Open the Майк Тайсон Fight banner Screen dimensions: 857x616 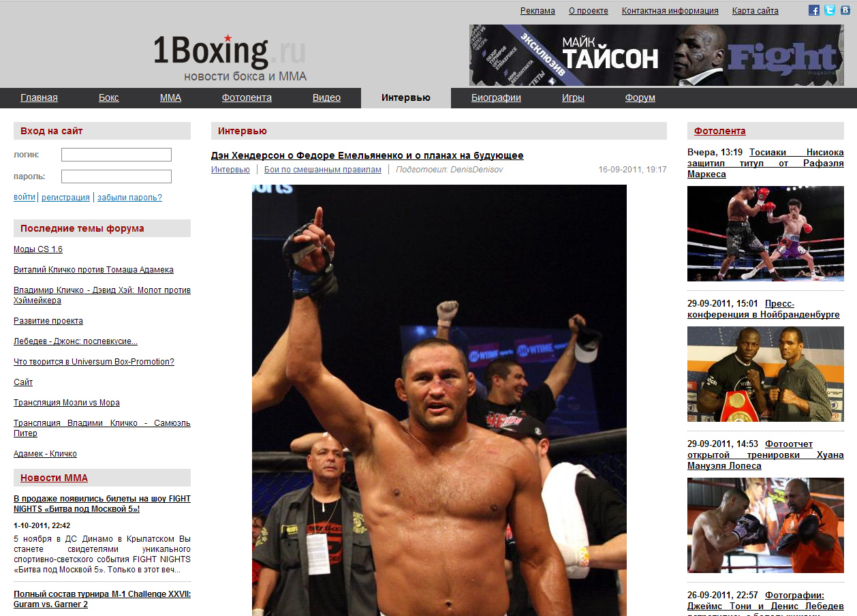tap(656, 55)
